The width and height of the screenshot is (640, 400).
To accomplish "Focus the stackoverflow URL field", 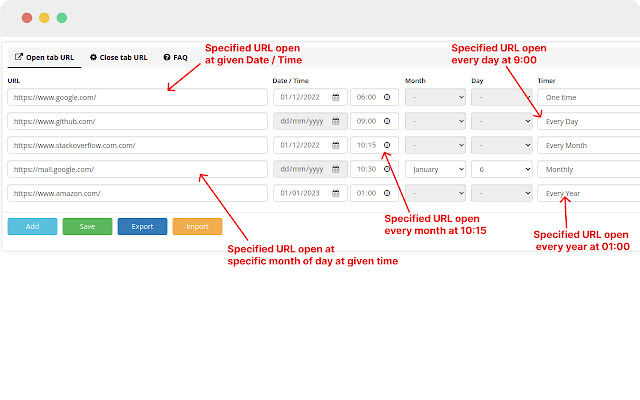I will tap(138, 145).
